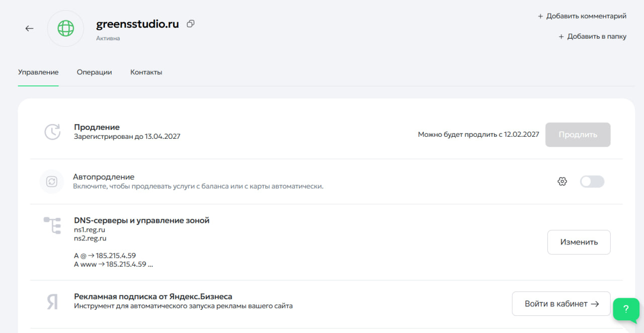This screenshot has width=644, height=333.
Task: Click Войти в кабинет button
Action: tap(561, 304)
